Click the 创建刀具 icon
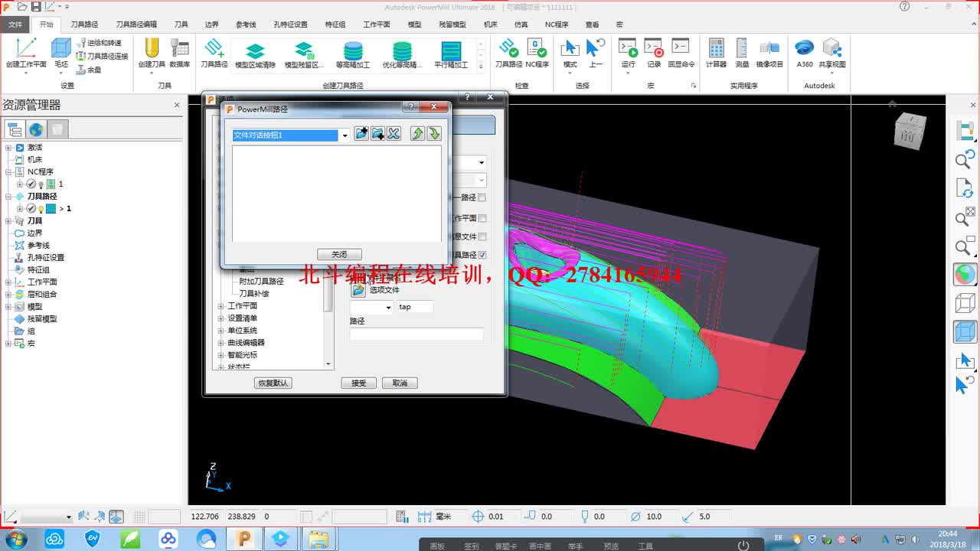Screen dimensions: 980x551 point(152,54)
